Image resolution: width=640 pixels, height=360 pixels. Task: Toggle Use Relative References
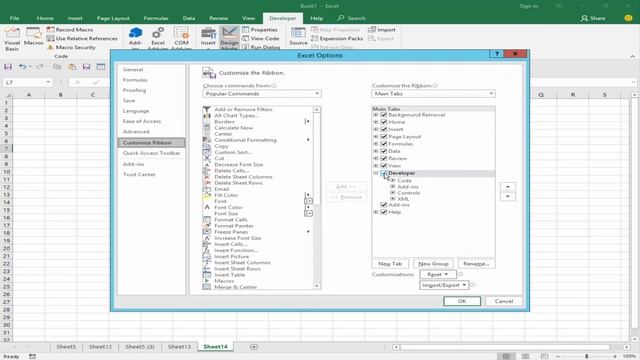click(x=82, y=38)
